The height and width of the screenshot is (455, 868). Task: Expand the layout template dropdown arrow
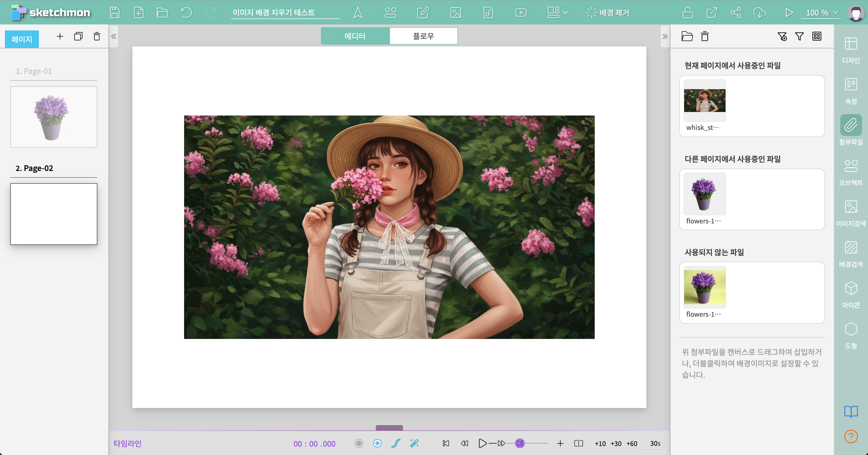coord(565,13)
